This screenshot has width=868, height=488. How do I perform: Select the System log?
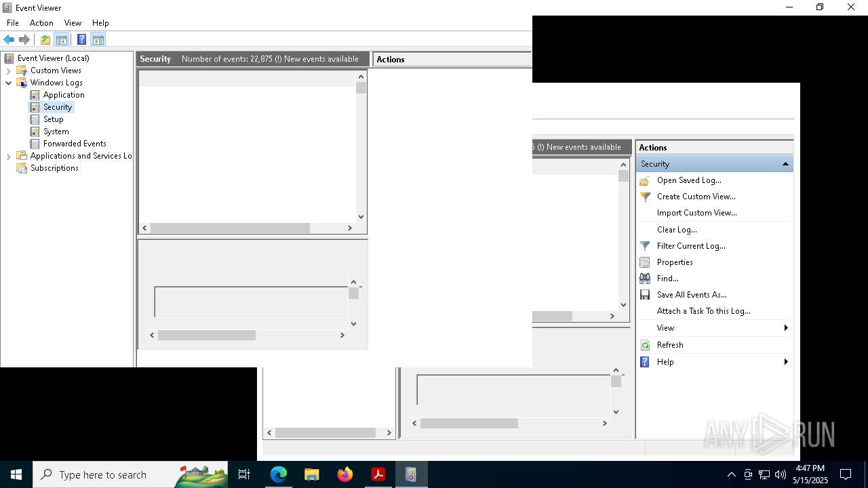(56, 131)
